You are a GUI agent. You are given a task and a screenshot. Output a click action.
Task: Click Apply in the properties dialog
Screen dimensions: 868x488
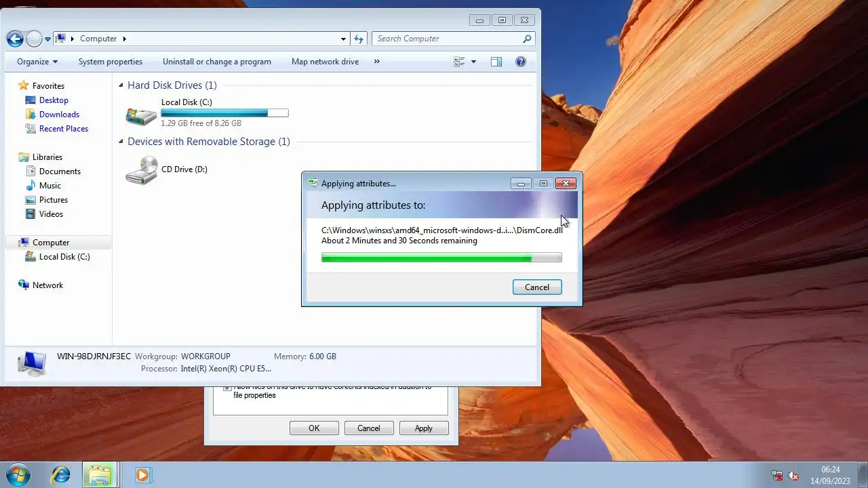[x=424, y=428]
